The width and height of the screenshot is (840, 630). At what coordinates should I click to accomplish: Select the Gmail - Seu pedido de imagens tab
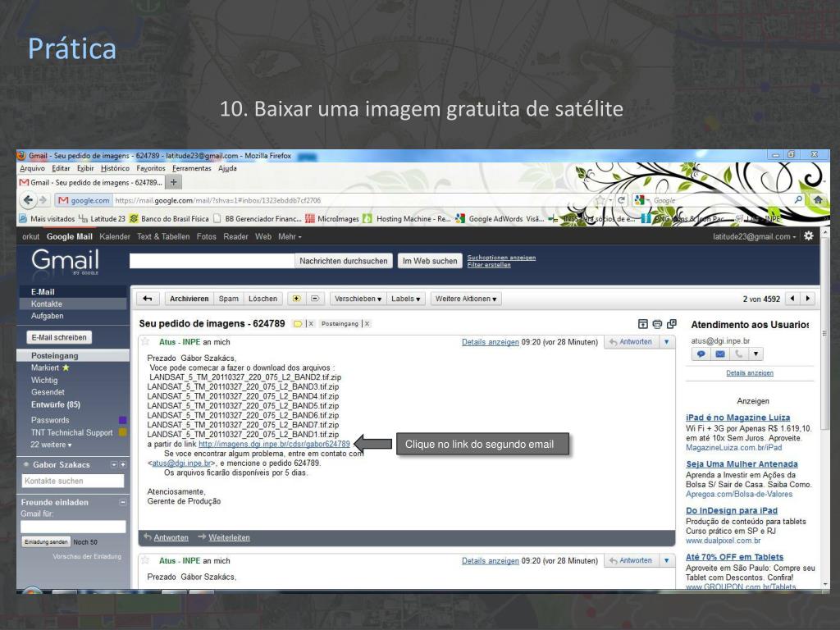[x=92, y=183]
